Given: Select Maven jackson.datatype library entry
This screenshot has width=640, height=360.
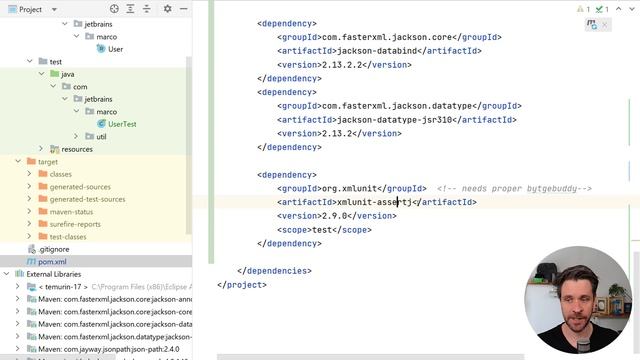Looking at the screenshot, I should tap(115, 337).
